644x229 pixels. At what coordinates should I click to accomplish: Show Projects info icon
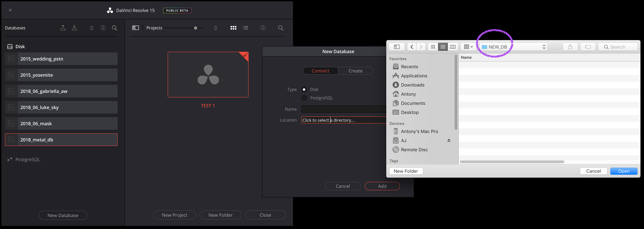click(263, 28)
